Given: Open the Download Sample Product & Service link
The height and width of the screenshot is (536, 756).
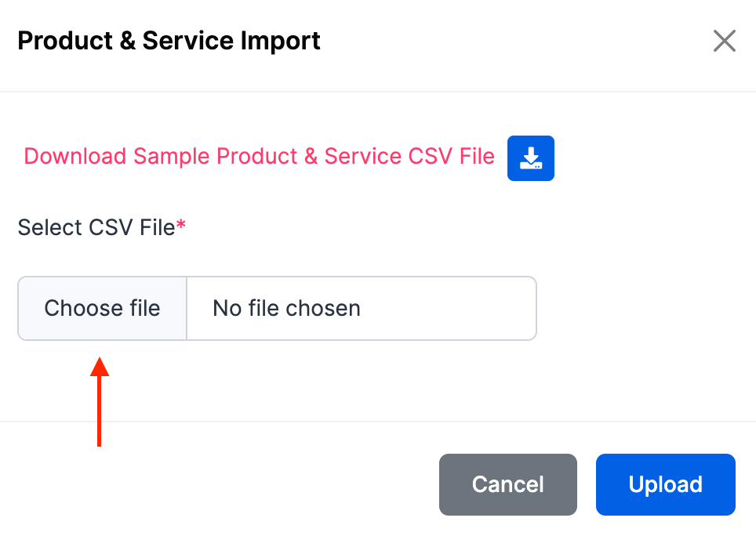Looking at the screenshot, I should (x=259, y=157).
